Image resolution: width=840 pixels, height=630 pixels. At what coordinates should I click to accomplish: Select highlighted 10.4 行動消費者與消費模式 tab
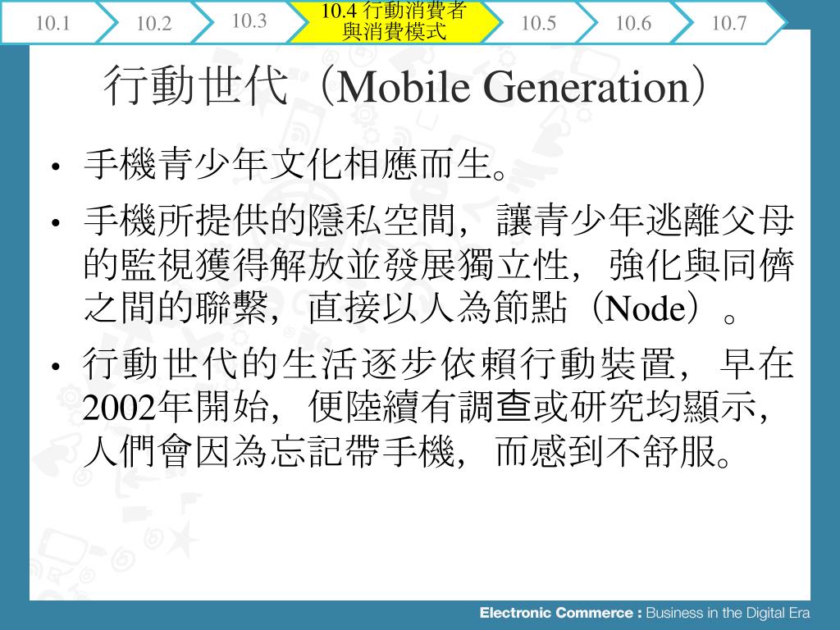395,21
